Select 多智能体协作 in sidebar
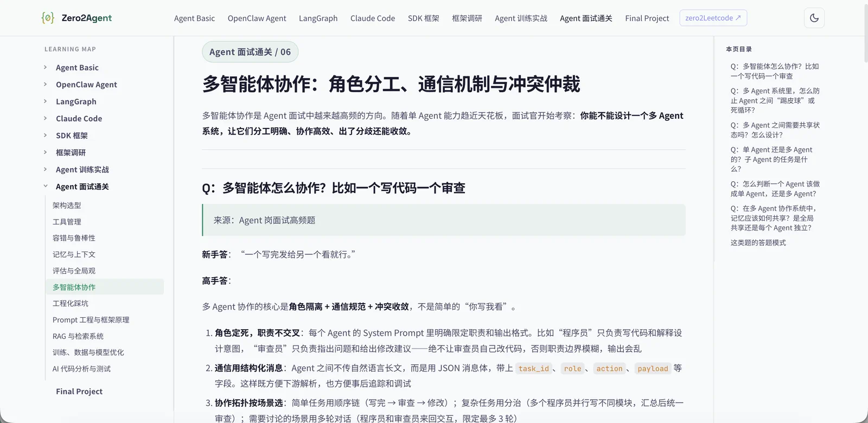This screenshot has width=868, height=423. tap(105, 287)
